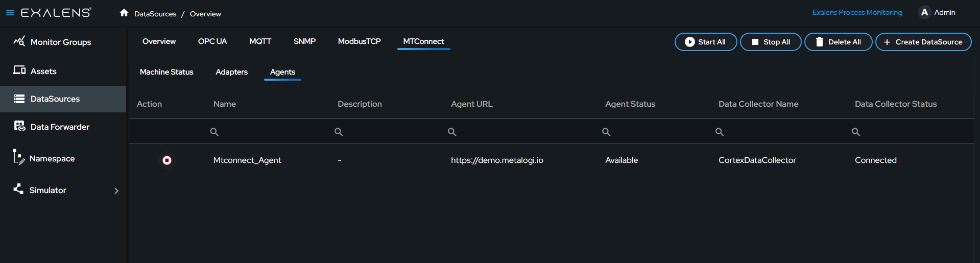Click the Start All button
This screenshot has height=263, width=980.
(x=706, y=42)
